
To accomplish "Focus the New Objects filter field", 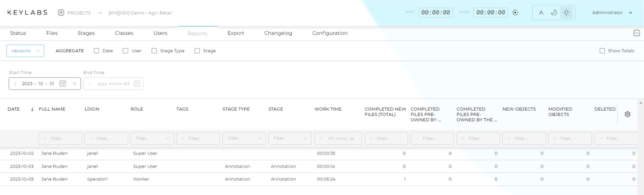I will pos(524,138).
